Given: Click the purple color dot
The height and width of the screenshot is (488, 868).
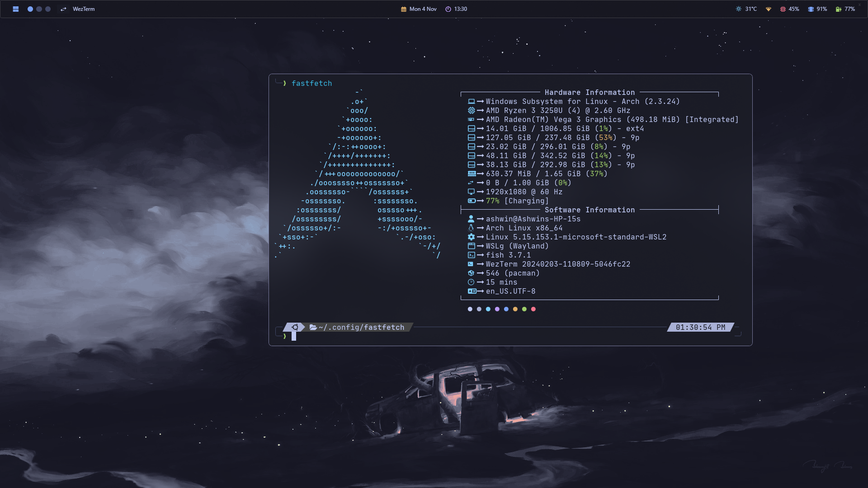Looking at the screenshot, I should (497, 309).
